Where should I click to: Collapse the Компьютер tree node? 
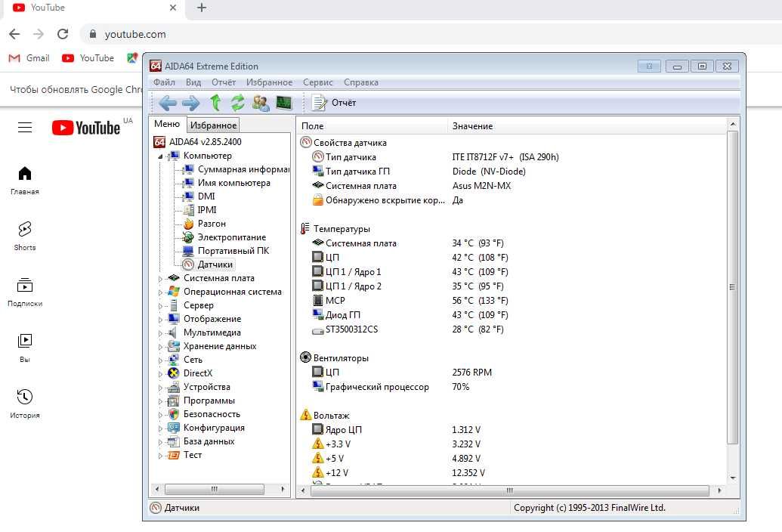pos(161,156)
